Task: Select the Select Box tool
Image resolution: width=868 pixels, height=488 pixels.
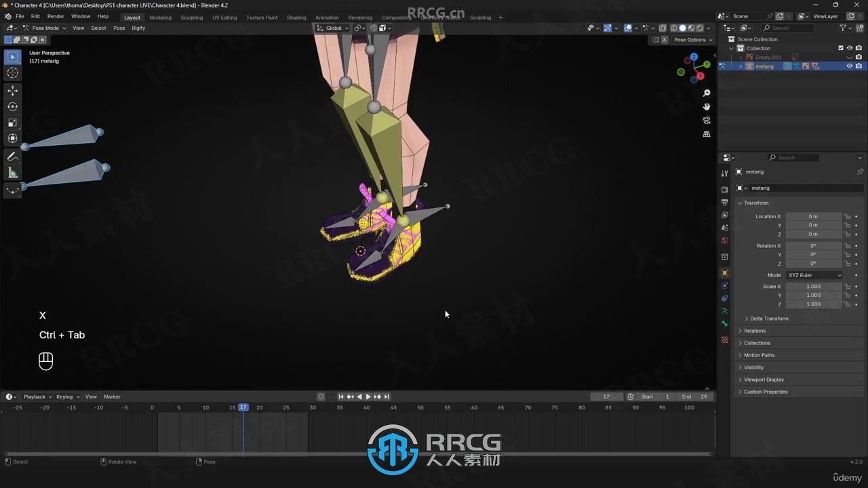Action: [x=12, y=58]
